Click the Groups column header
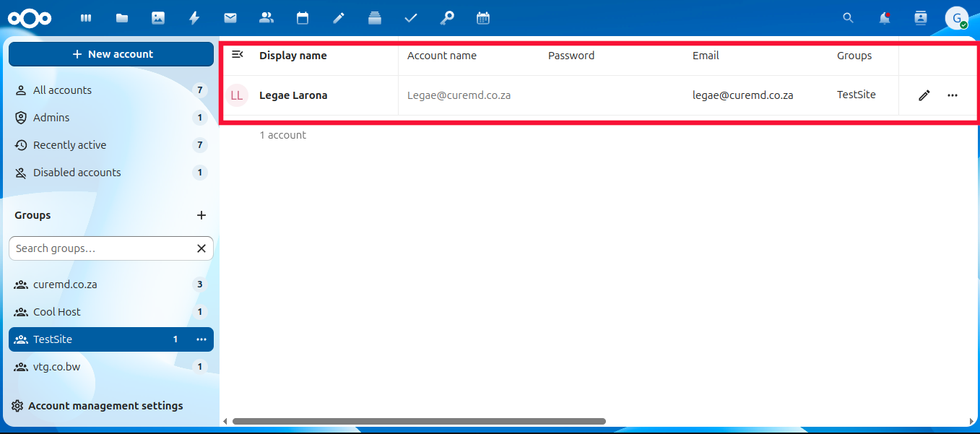 (854, 56)
